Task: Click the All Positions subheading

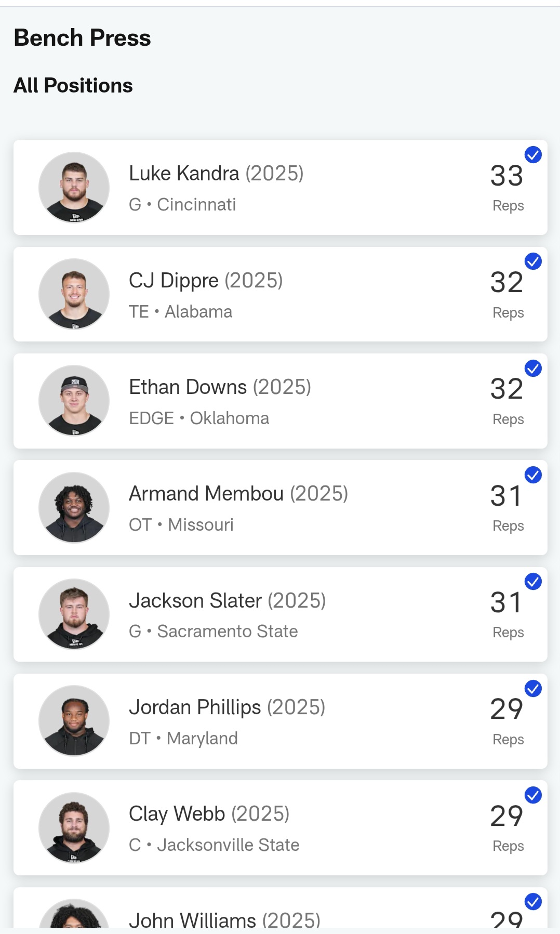Action: [73, 85]
